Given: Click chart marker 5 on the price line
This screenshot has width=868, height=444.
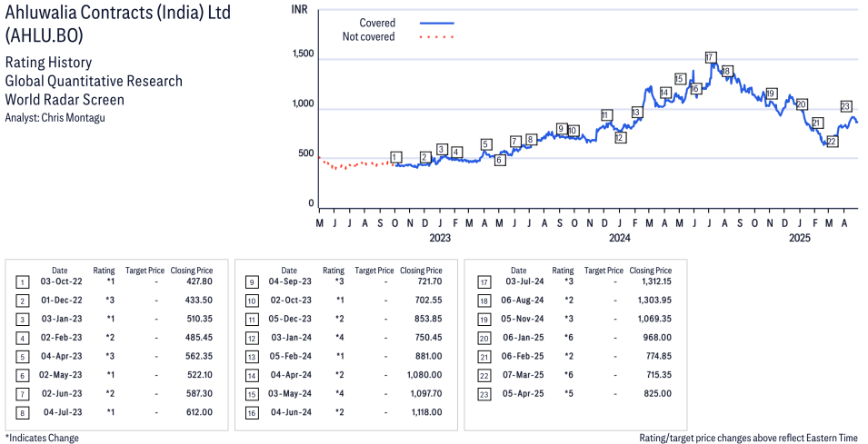Looking at the screenshot, I should [x=485, y=145].
